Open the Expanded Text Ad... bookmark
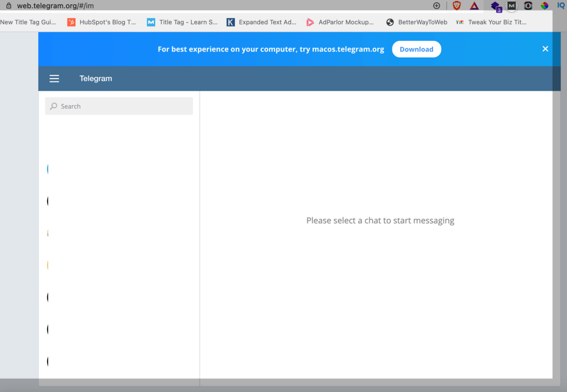Image resolution: width=567 pixels, height=392 pixels. (x=262, y=22)
